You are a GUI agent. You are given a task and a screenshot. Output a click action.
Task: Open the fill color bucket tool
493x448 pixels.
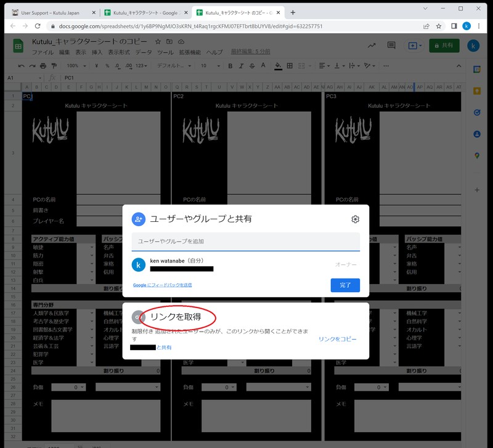[x=278, y=66]
